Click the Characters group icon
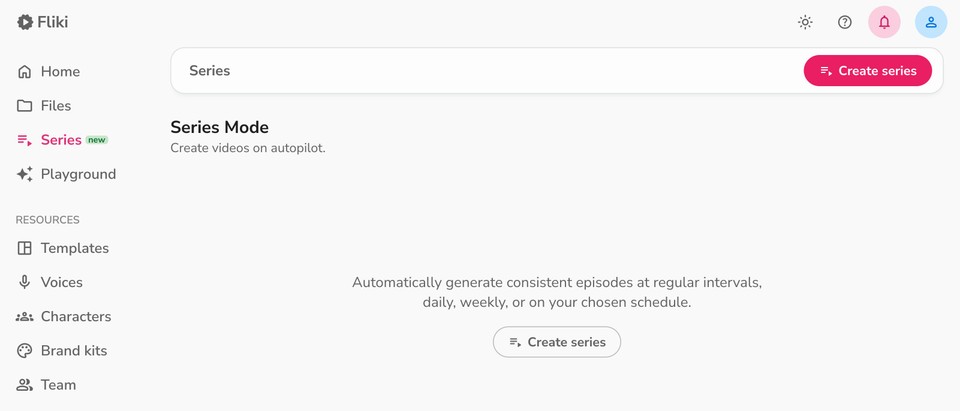The image size is (960, 411). click(x=25, y=316)
